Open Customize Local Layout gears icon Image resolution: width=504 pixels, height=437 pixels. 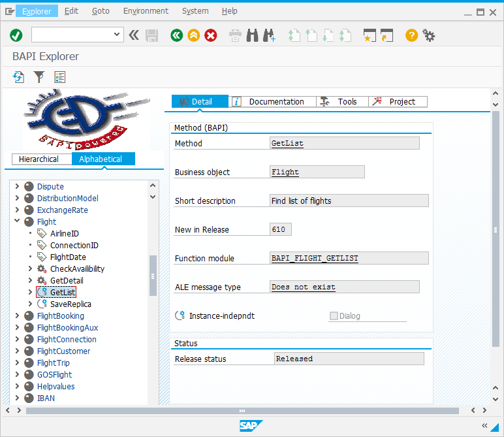pyautogui.click(x=429, y=35)
